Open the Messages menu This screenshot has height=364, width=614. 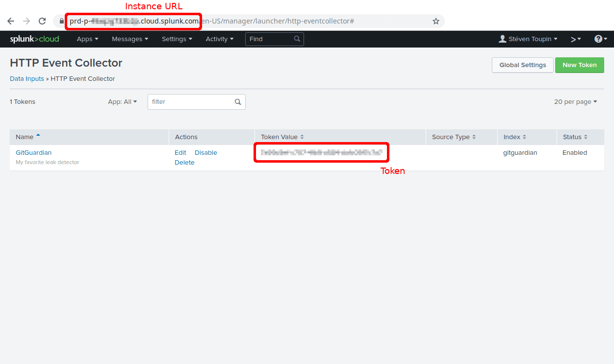click(x=130, y=39)
